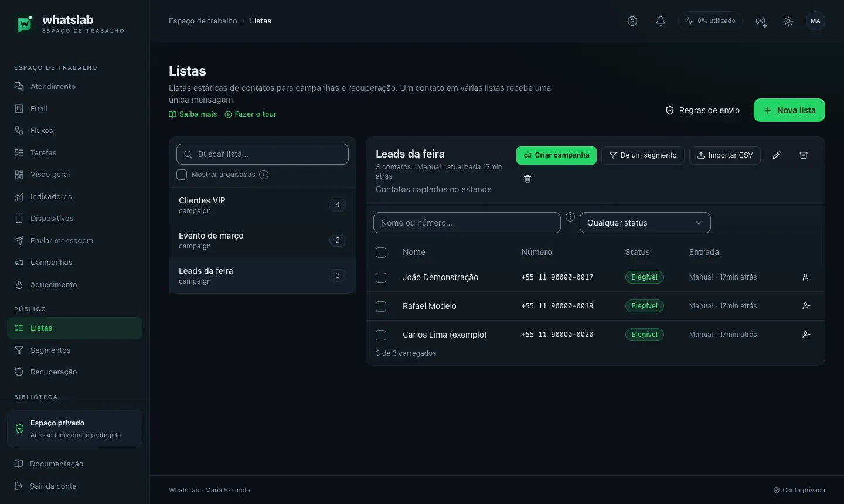Click the connection broadcast status icon
Image resolution: width=844 pixels, height=504 pixels.
761,21
